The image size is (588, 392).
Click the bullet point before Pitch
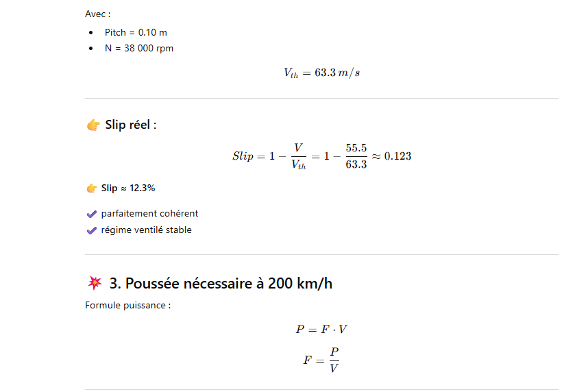[91, 33]
